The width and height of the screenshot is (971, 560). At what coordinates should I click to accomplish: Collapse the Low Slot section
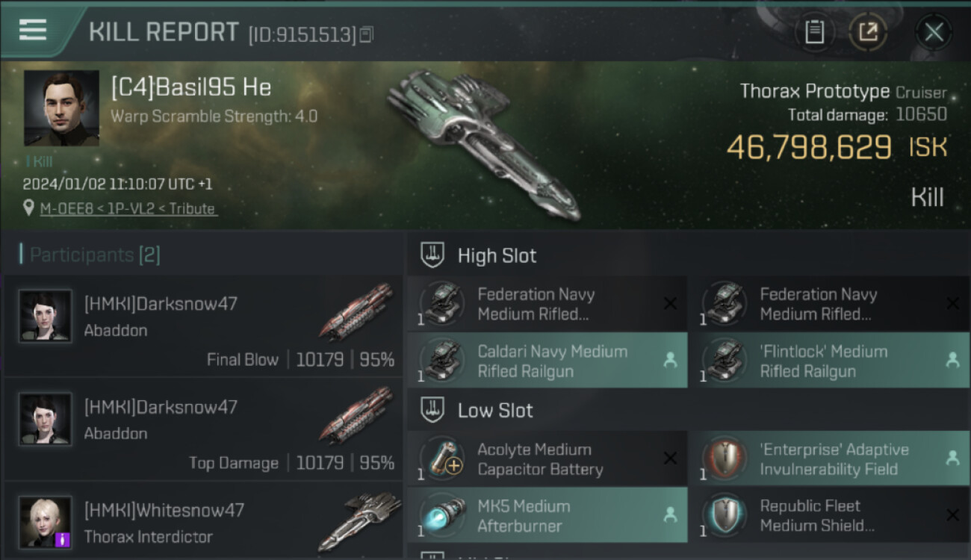[494, 411]
